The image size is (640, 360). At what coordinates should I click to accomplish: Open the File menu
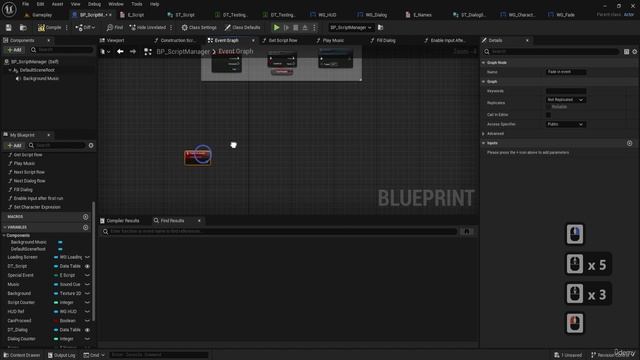(x=25, y=4)
